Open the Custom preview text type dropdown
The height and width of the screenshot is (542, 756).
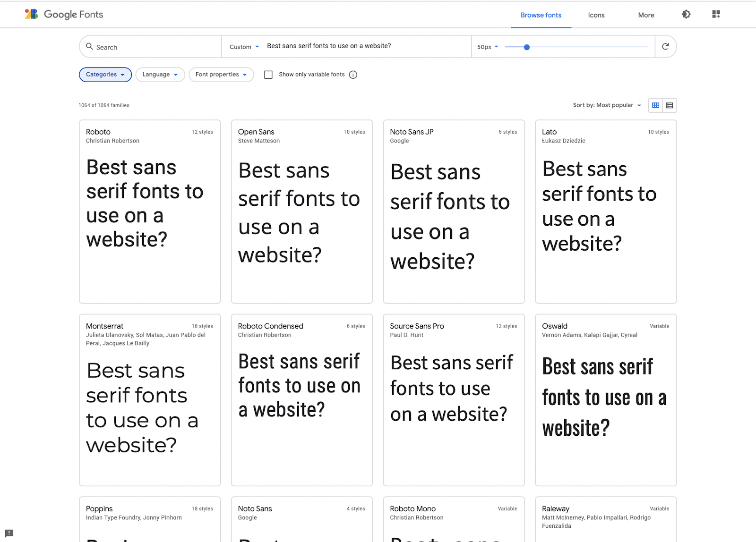(x=244, y=47)
